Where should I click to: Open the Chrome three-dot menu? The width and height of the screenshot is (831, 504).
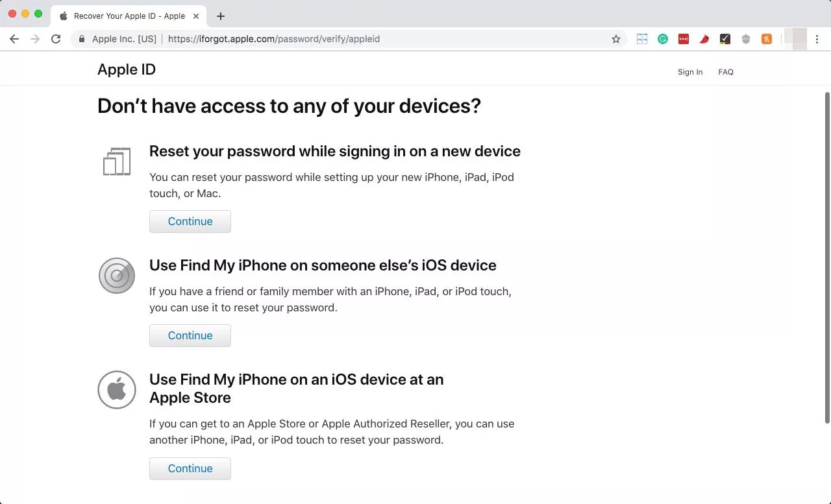[817, 39]
